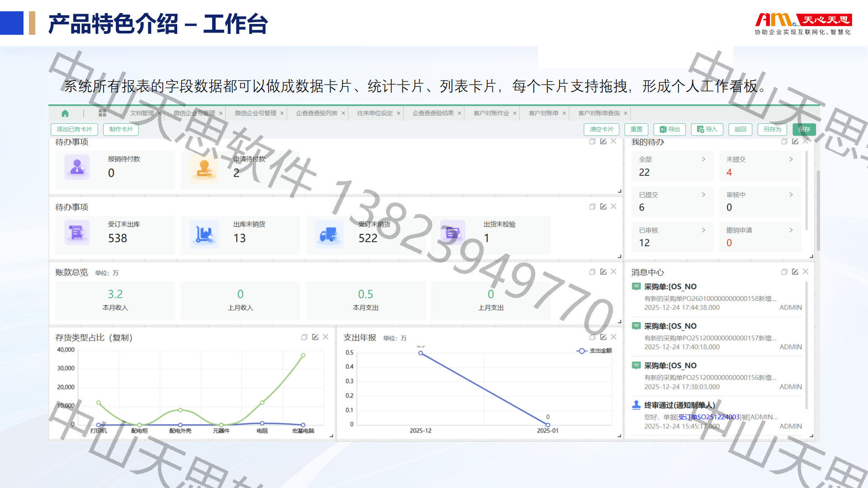Copy the 账款总览 card
The image size is (868, 488).
pyautogui.click(x=592, y=272)
